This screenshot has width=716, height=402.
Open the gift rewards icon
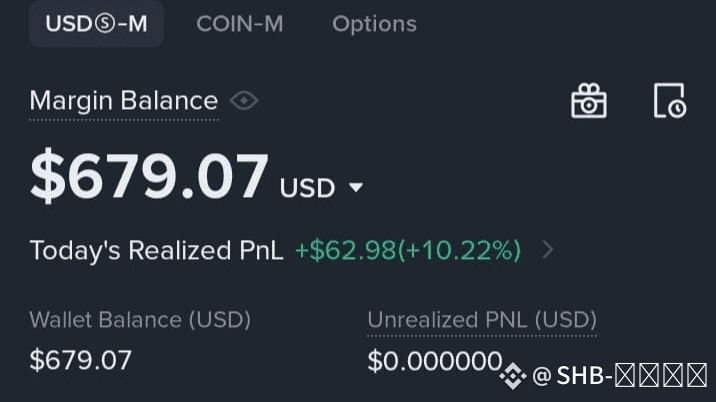[589, 100]
